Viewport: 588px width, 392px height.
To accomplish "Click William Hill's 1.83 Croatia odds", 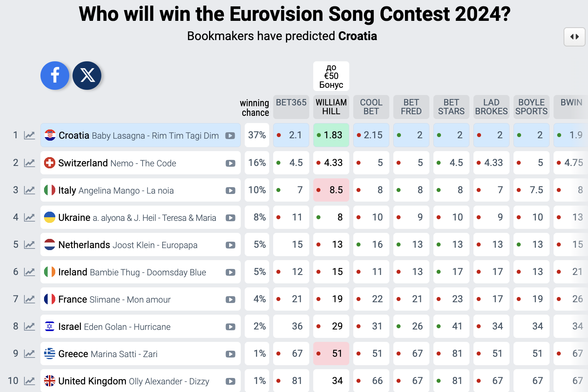I will coord(331,135).
